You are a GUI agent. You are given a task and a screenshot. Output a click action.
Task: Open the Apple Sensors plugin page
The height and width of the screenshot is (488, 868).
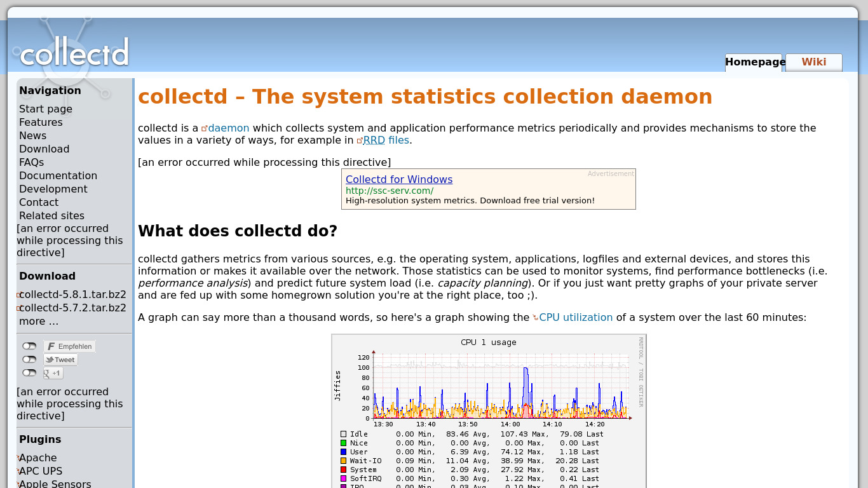[55, 484]
